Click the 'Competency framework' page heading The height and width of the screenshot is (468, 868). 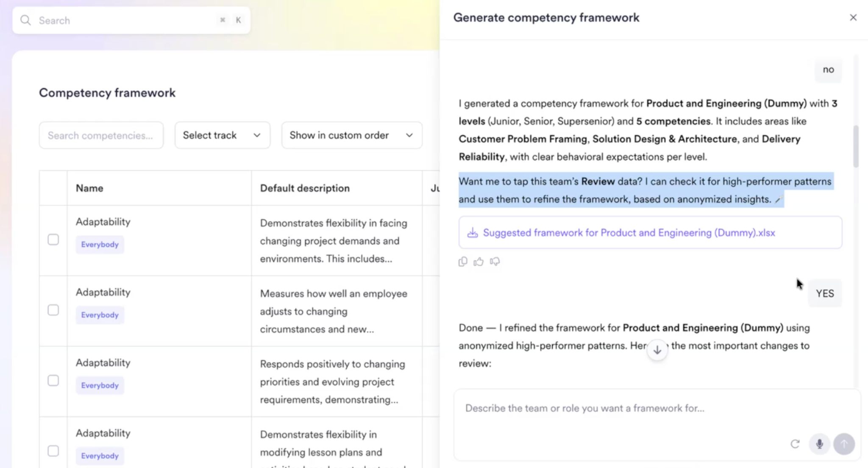pos(107,93)
